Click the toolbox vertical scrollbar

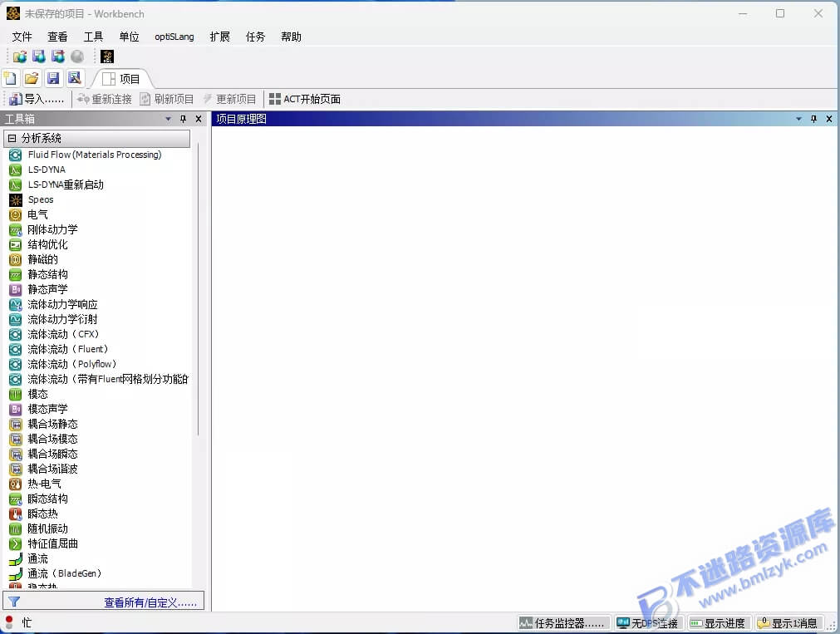(x=199, y=289)
